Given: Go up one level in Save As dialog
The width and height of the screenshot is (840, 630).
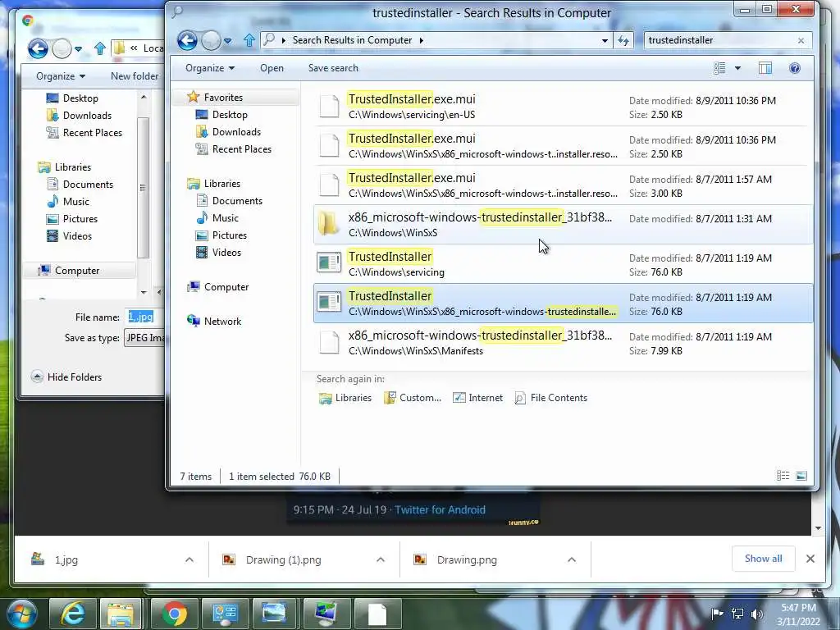Looking at the screenshot, I should (x=99, y=48).
